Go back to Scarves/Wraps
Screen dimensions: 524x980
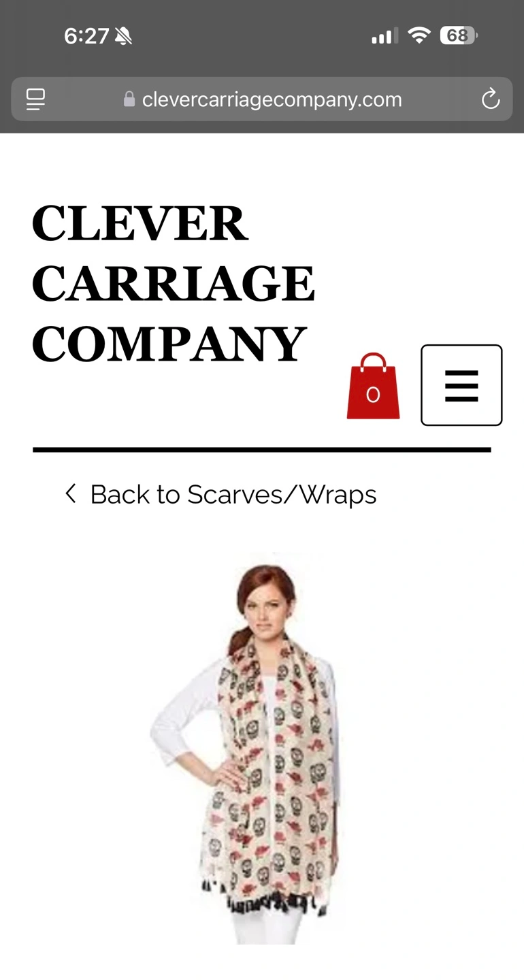point(233,494)
